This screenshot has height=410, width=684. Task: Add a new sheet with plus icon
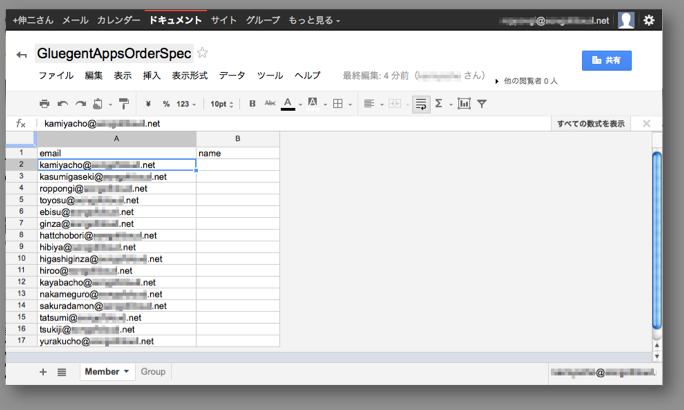tap(43, 372)
